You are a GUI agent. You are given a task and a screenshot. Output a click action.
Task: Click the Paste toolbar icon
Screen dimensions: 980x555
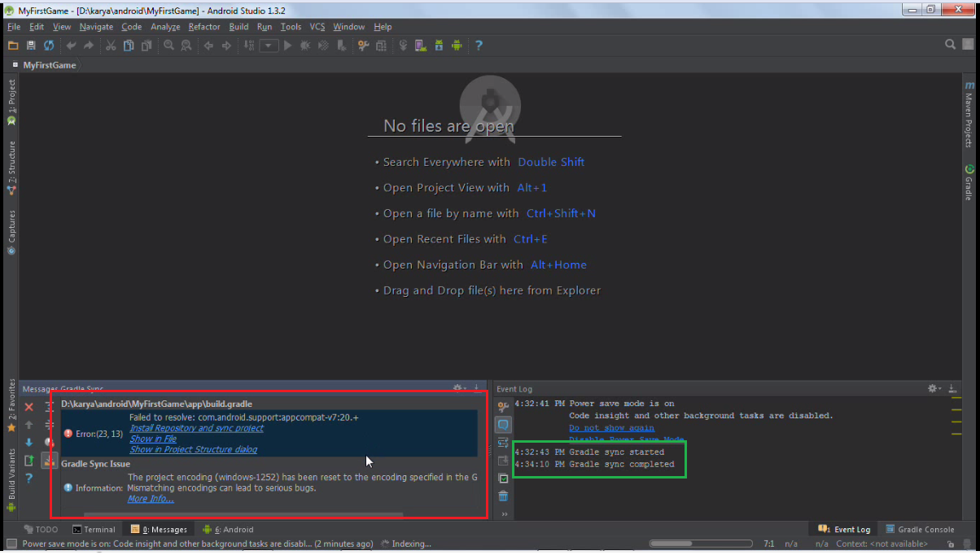coord(146,46)
